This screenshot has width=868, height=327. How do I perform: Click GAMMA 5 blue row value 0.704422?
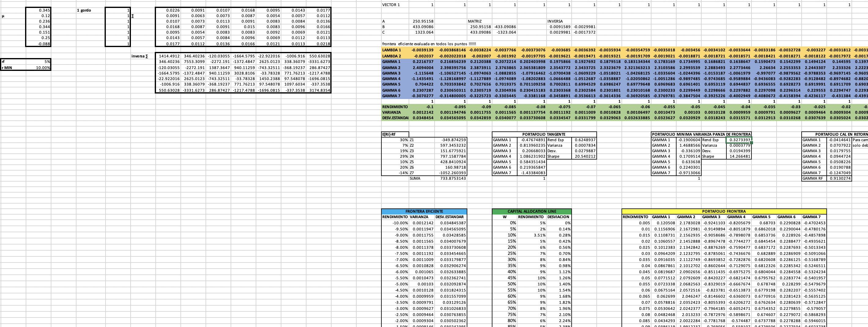(x=421, y=84)
